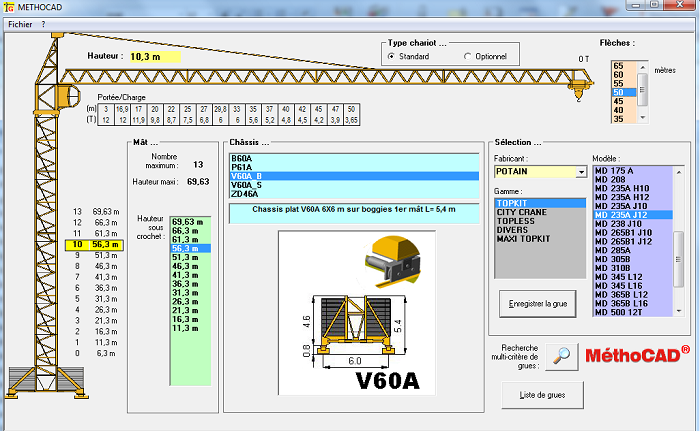Viewport: 700px width, 431px height.
Task: Select 11,3 m hook height
Action: [x=191, y=328]
